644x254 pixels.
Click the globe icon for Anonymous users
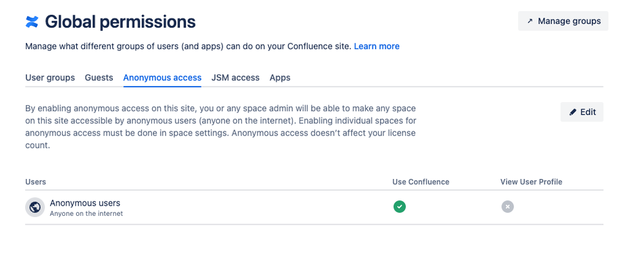pyautogui.click(x=35, y=207)
